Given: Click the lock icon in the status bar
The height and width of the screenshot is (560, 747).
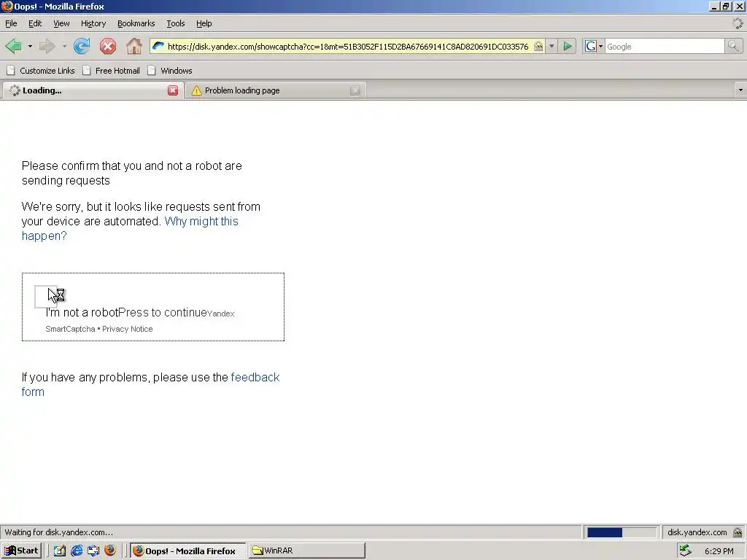Looking at the screenshot, I should 738,532.
